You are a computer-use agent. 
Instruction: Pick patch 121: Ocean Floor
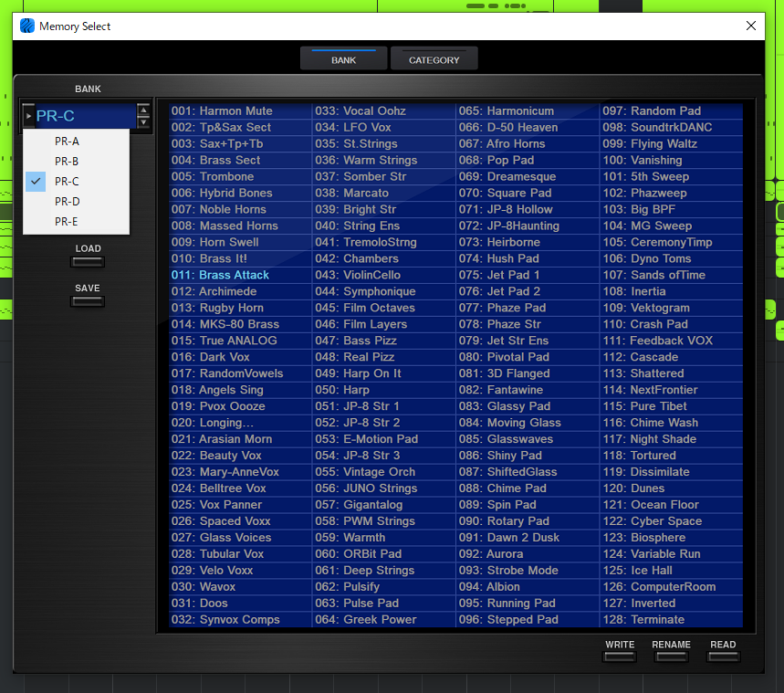point(672,505)
